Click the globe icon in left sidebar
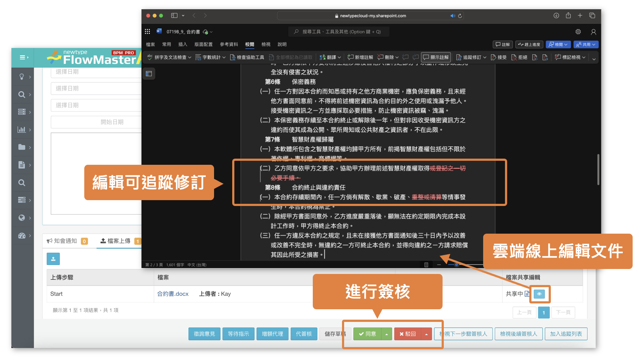The height and width of the screenshot is (364, 644). point(22,218)
